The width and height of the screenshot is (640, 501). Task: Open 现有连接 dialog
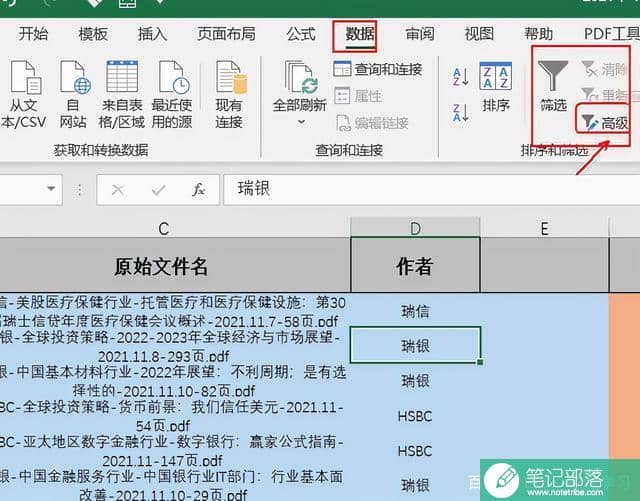point(229,95)
